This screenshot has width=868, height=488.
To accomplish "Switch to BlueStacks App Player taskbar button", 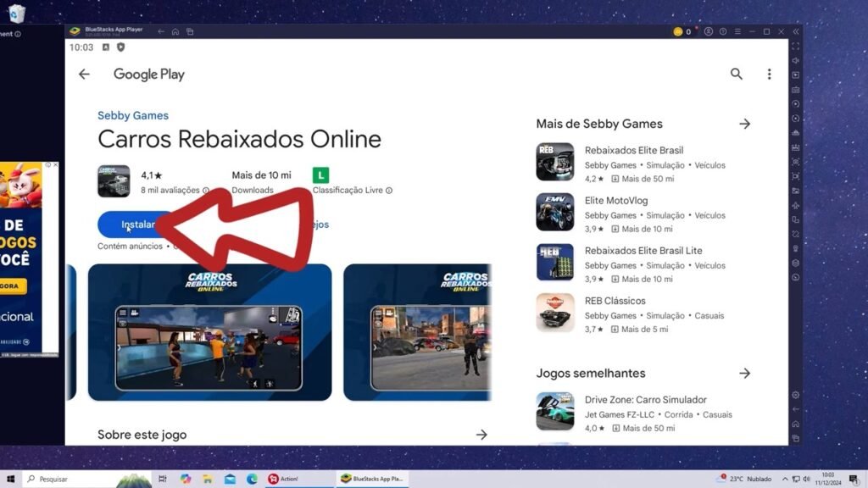I will [372, 479].
